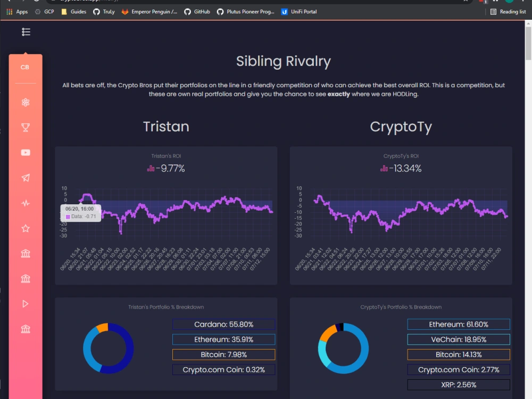Click the bold word 'exactly' in description
This screenshot has height=399, width=532.
coord(338,94)
